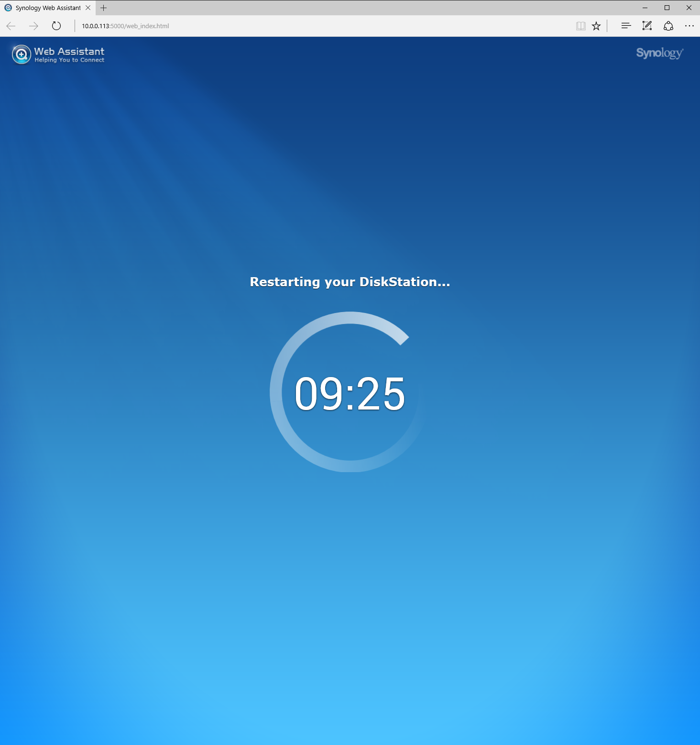The height and width of the screenshot is (745, 700).
Task: Open the More actions ellipsis menu
Action: tap(689, 26)
